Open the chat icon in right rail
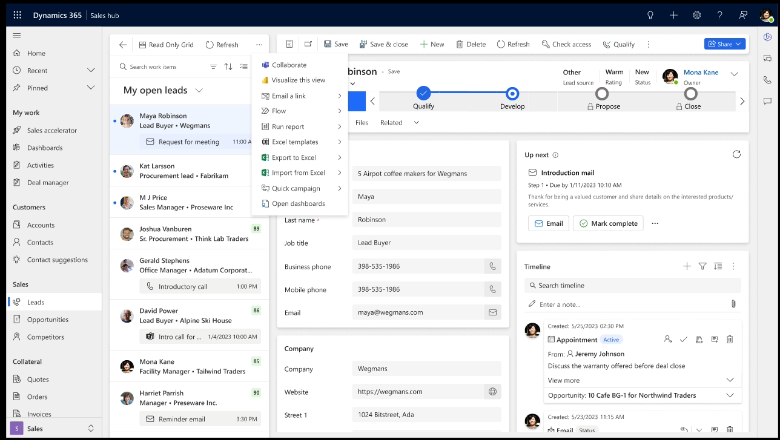780x440 pixels. [768, 101]
